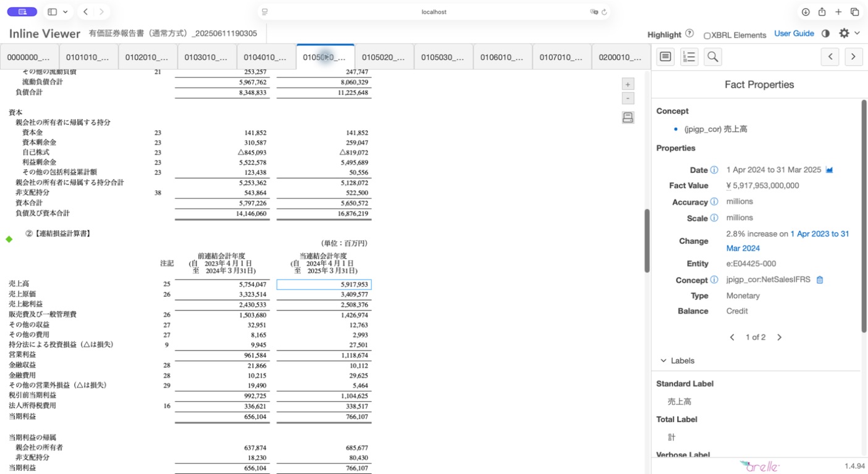Show browser tab overview icon
The width and height of the screenshot is (868, 474).
(855, 12)
